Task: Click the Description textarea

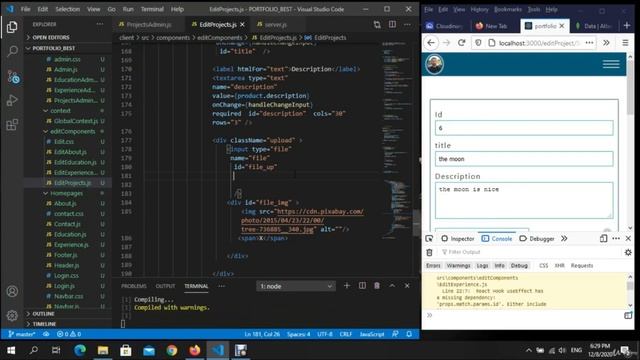Action: (524, 200)
